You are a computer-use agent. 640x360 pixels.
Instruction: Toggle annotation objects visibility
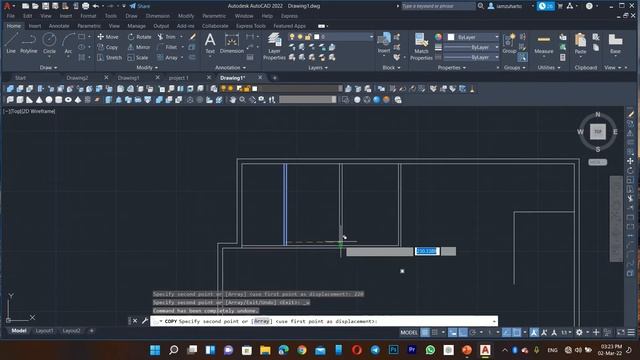[x=534, y=332]
